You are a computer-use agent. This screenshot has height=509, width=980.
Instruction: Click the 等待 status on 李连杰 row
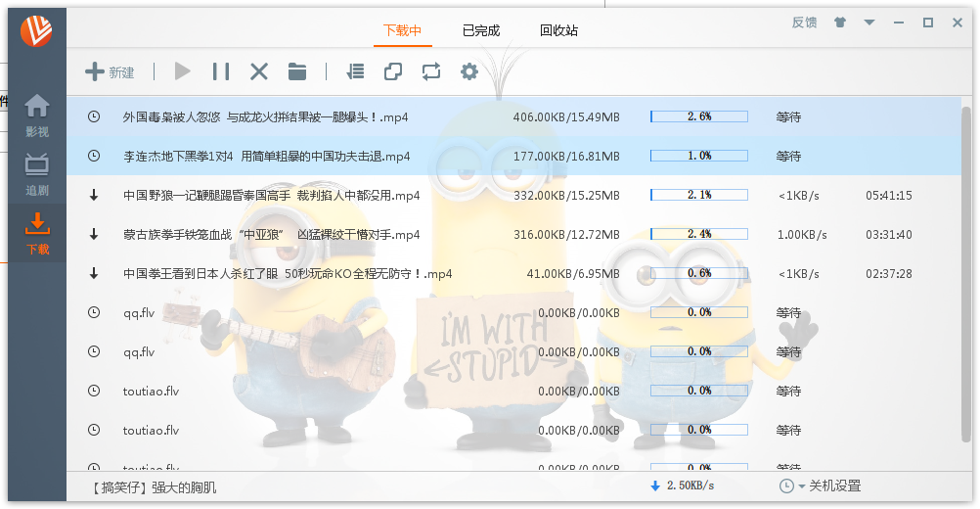[x=788, y=157]
